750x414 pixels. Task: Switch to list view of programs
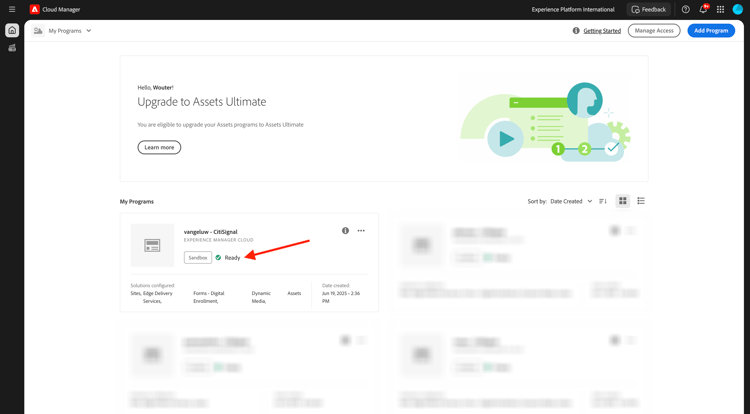pos(641,201)
